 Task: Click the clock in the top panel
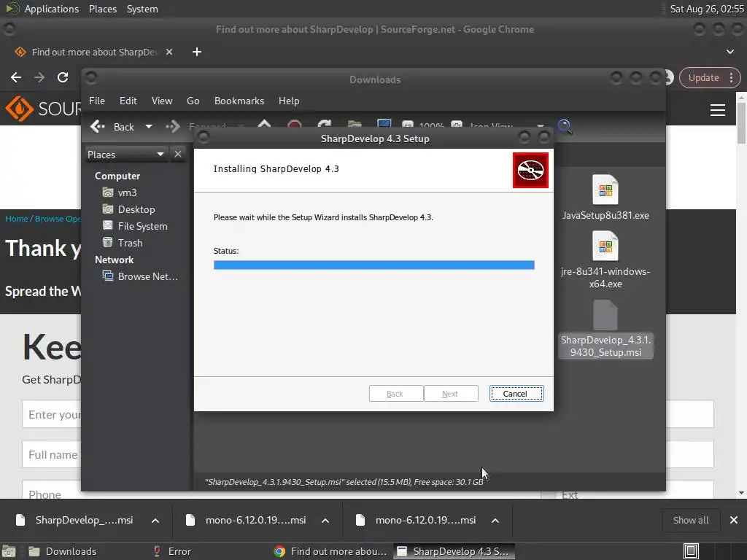point(706,9)
